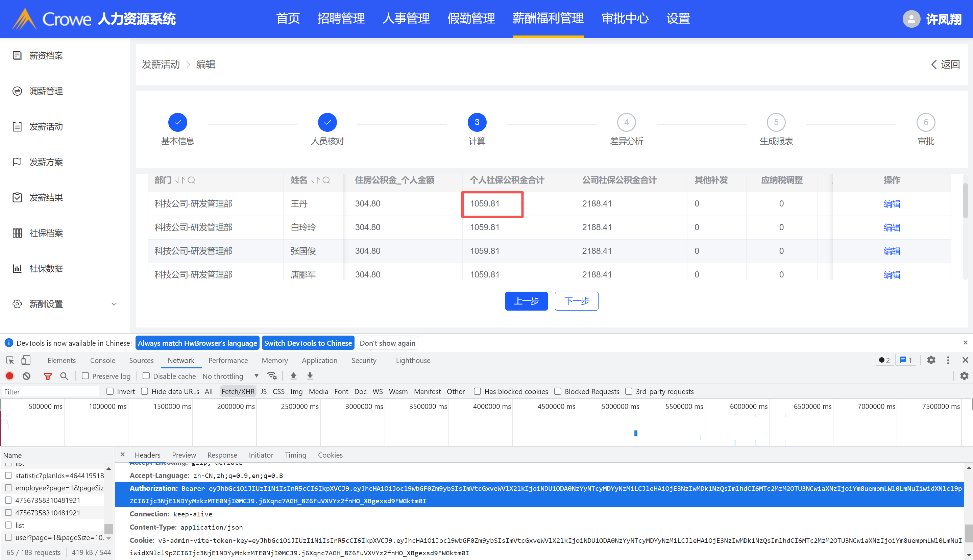Image resolution: width=973 pixels, height=560 pixels.
Task: Clear the network log with the clear icon
Action: (x=26, y=376)
